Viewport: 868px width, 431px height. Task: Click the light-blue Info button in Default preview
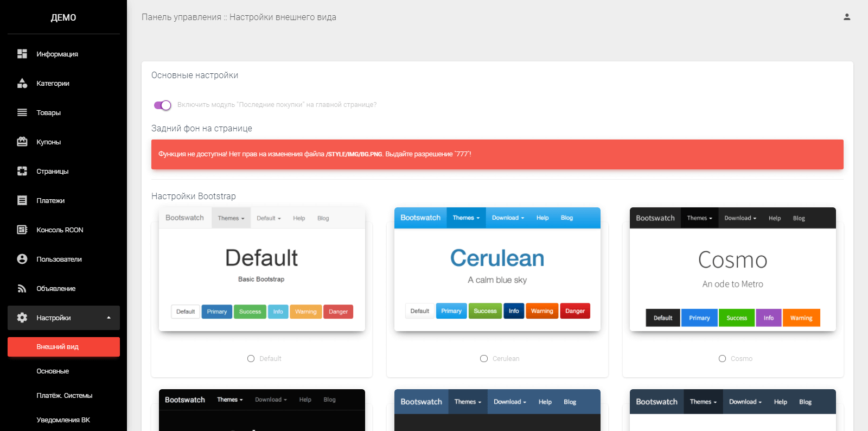click(x=278, y=312)
